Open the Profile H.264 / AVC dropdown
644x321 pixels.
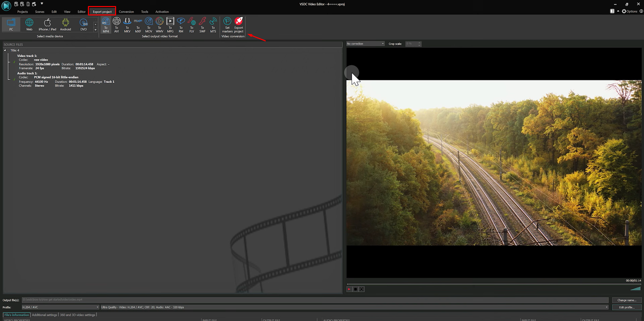[x=97, y=307]
